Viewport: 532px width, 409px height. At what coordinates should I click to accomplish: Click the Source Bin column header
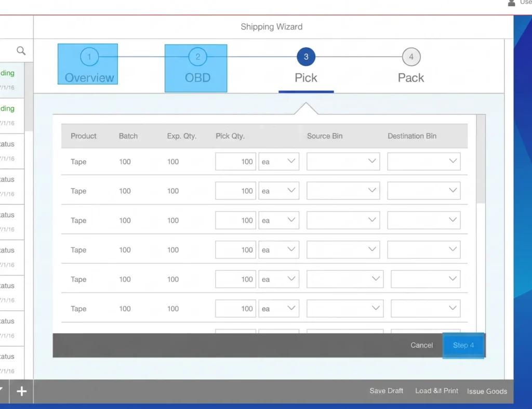pyautogui.click(x=325, y=136)
